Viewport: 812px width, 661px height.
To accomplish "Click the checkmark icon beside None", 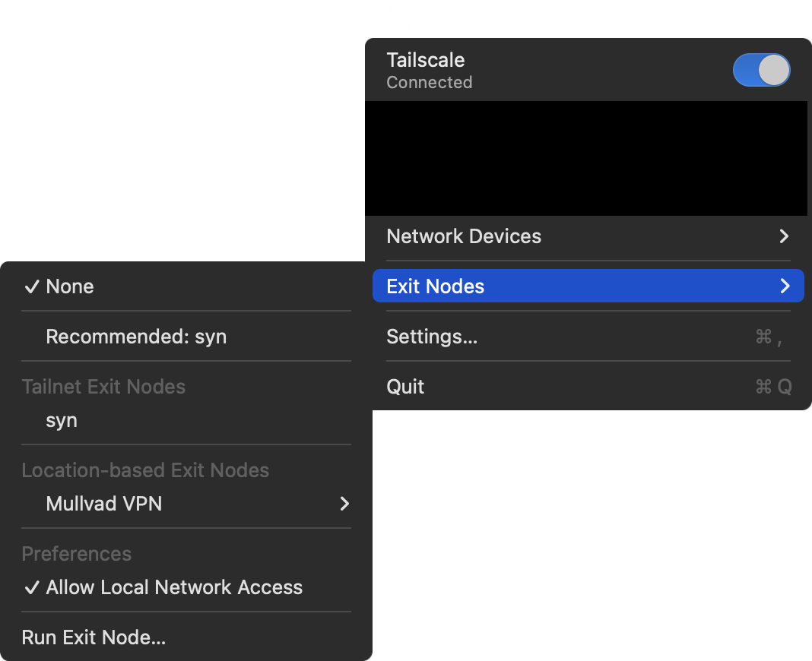I will click(32, 286).
